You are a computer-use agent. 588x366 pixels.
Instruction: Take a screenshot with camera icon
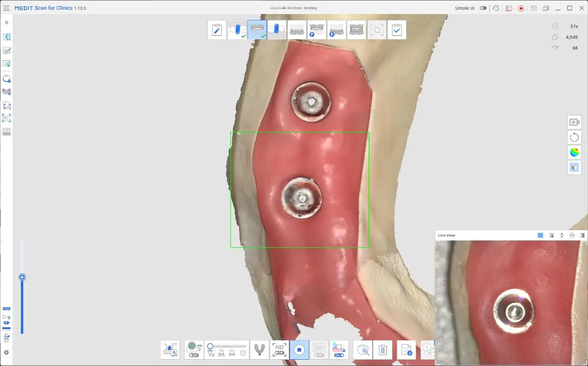tap(534, 8)
